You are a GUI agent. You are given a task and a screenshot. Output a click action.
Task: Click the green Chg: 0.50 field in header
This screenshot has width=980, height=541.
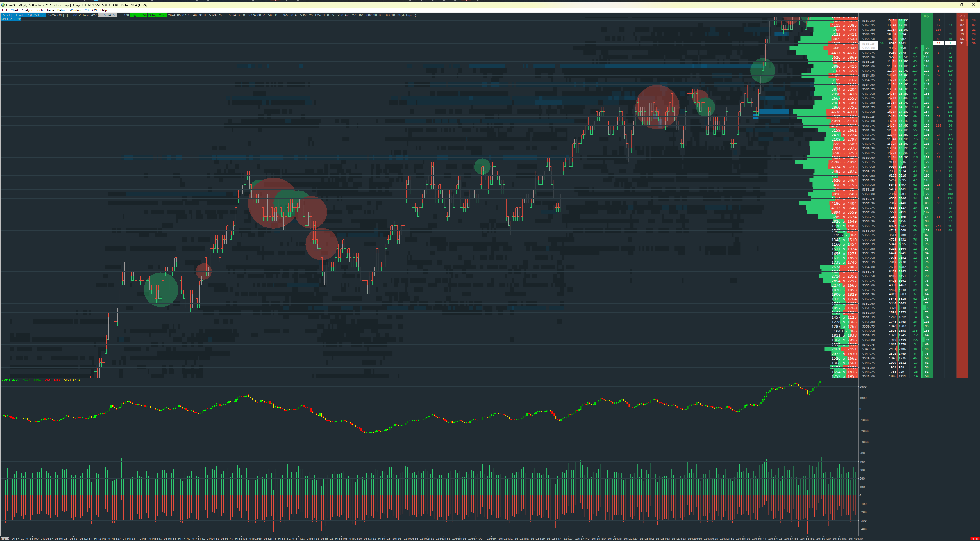click(x=139, y=15)
